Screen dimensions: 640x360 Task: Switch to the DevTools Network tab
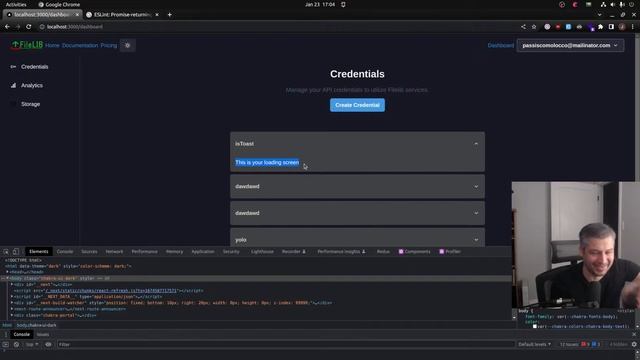[114, 252]
